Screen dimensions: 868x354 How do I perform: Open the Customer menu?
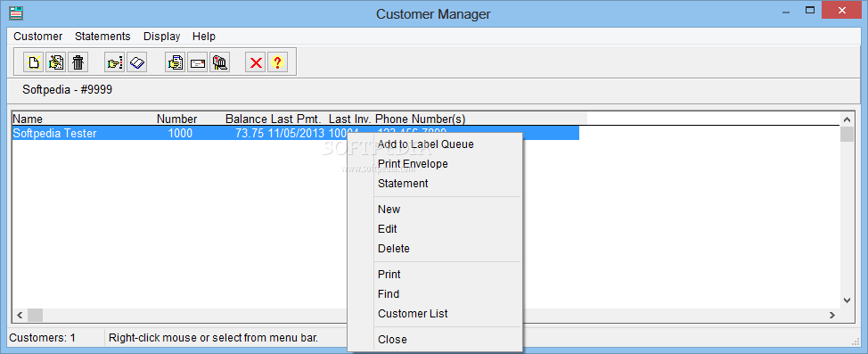pyautogui.click(x=38, y=37)
